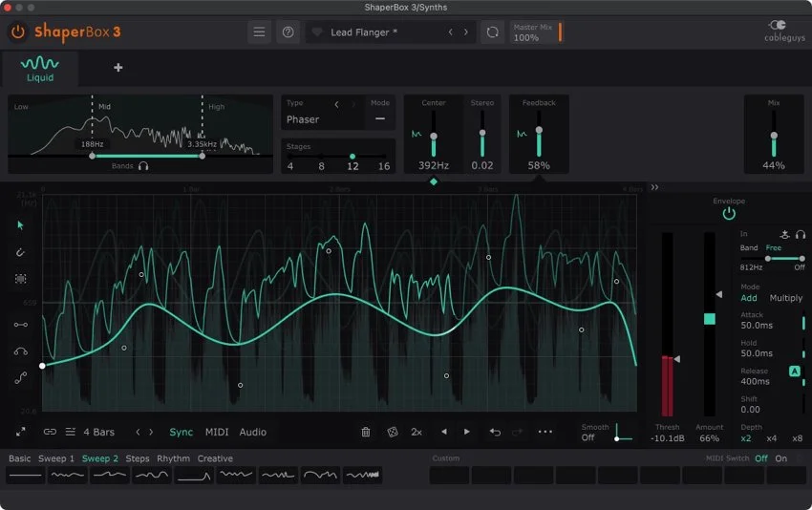Shift the wave left with triangle

coord(444,432)
